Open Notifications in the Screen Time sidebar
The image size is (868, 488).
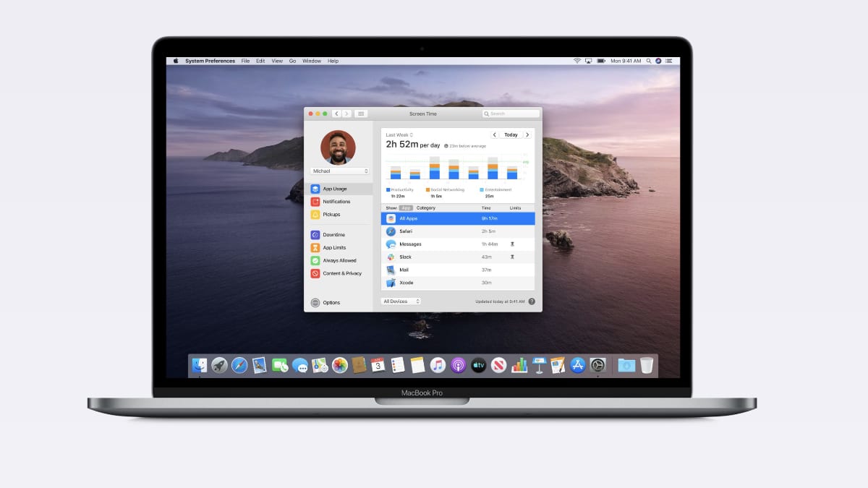pos(336,202)
